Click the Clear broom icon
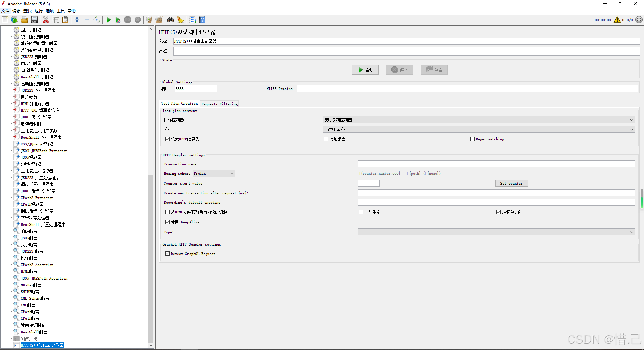The image size is (644, 350). pos(149,20)
